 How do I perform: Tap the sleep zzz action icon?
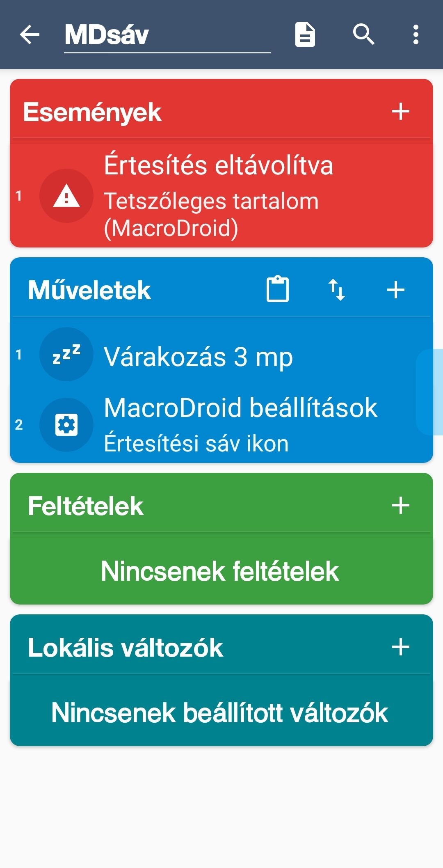tap(66, 354)
